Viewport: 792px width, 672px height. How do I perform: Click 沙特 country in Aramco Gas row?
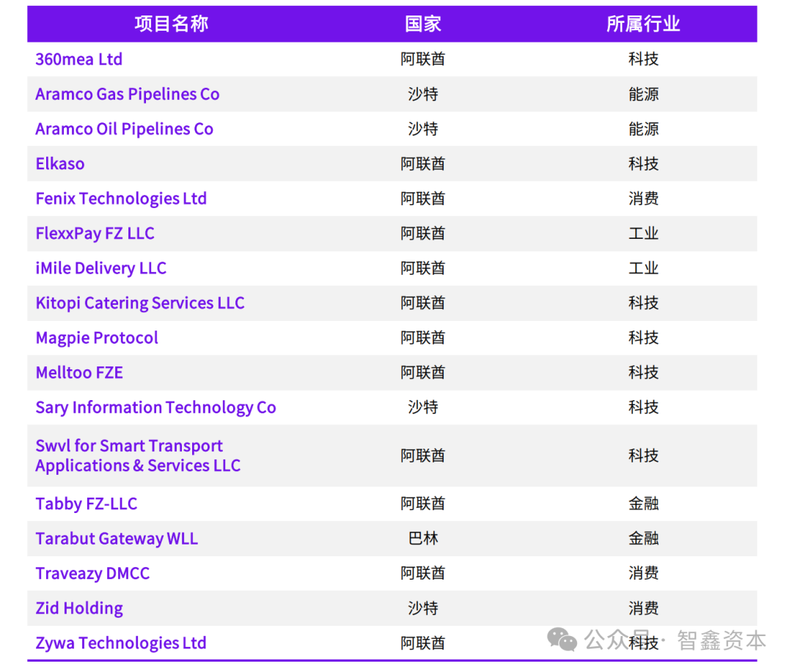click(423, 95)
